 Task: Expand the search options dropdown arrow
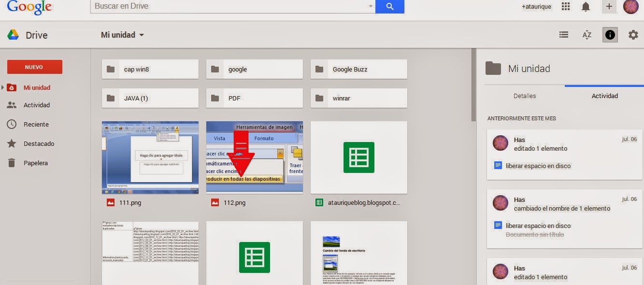371,7
